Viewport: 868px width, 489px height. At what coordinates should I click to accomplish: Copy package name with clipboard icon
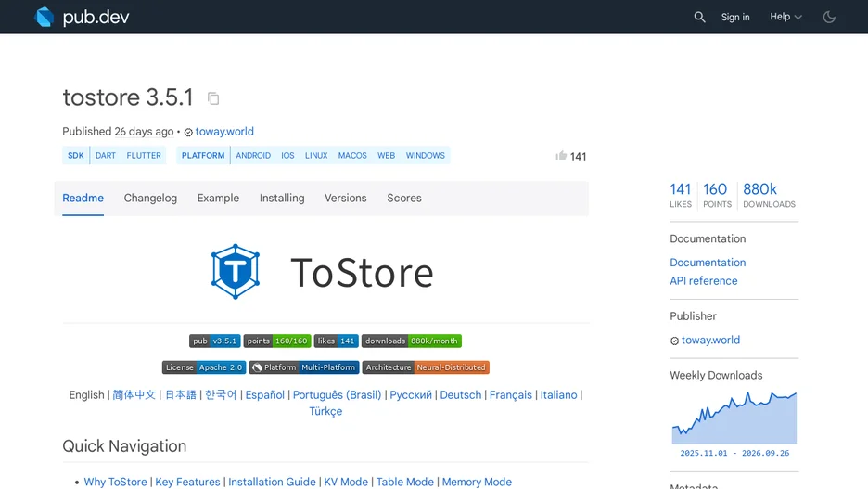click(x=213, y=98)
